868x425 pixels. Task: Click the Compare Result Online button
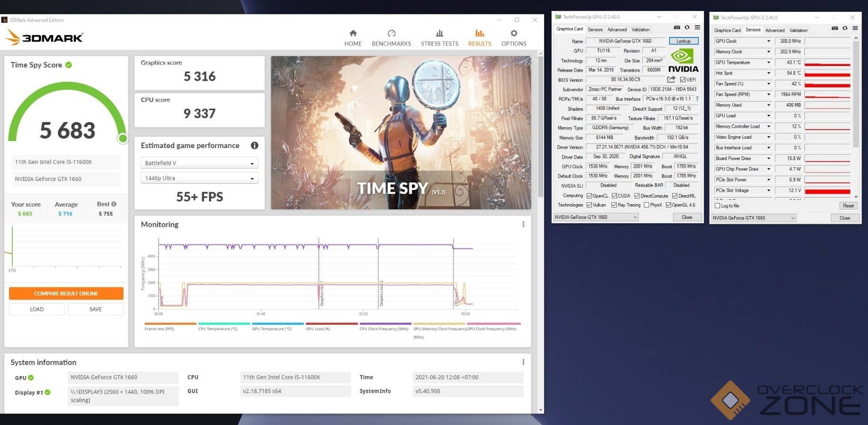pos(66,293)
